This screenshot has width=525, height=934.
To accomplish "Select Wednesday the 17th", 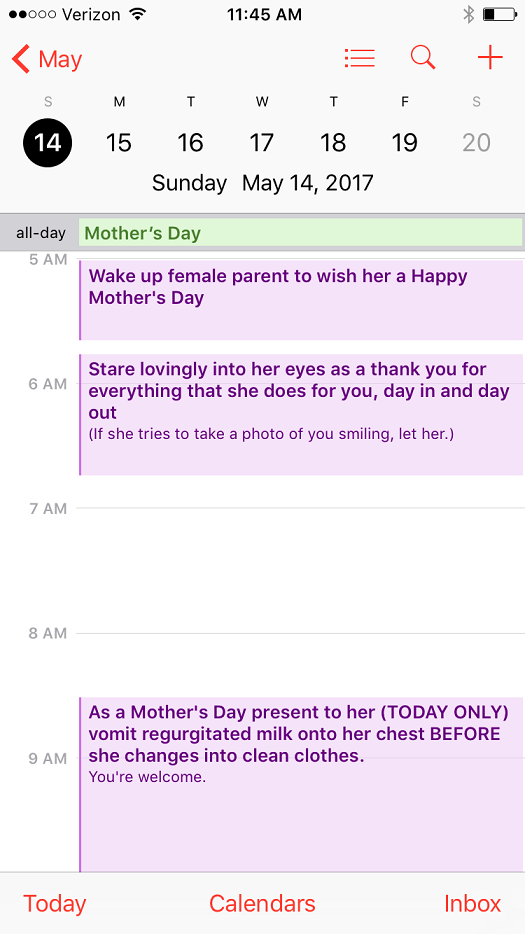I will (262, 143).
